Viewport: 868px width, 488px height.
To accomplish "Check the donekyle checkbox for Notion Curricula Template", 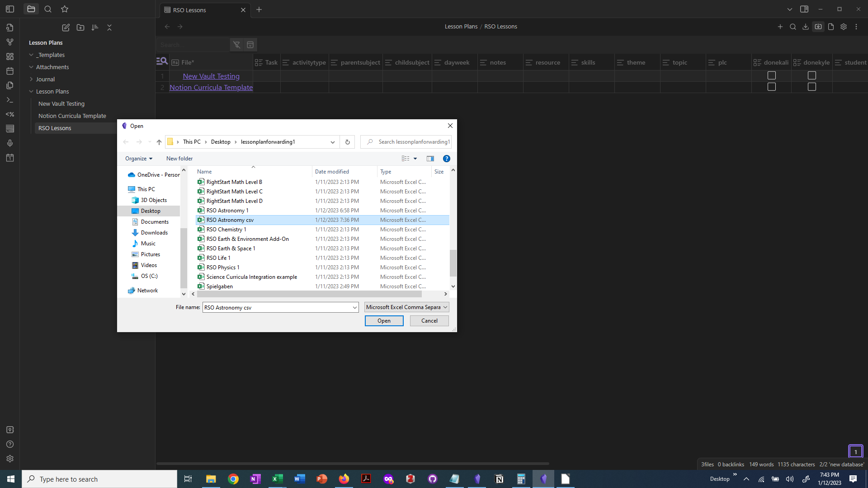I will 812,87.
